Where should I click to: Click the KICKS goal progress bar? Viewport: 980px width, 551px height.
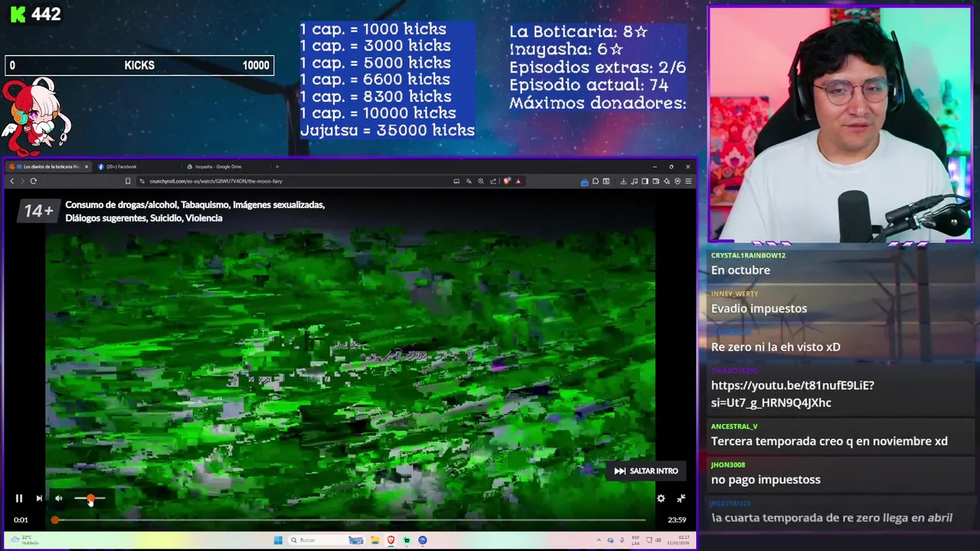click(x=139, y=66)
